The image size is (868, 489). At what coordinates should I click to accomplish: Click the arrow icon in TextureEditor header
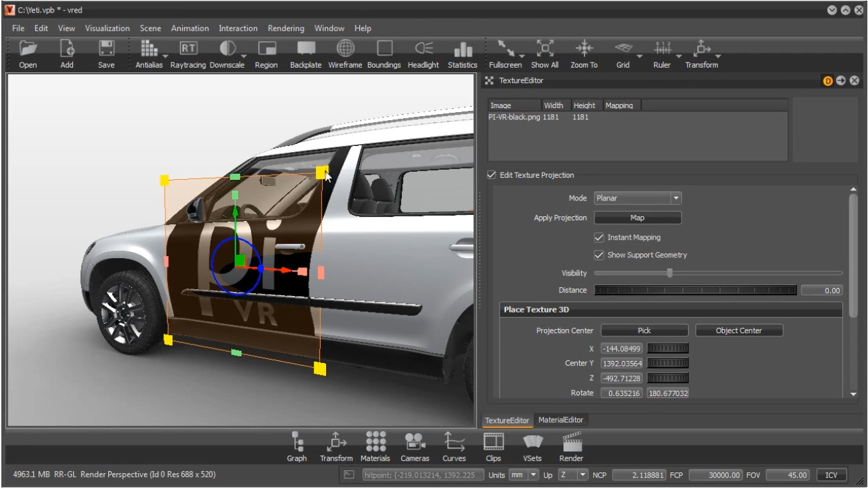click(x=841, y=81)
